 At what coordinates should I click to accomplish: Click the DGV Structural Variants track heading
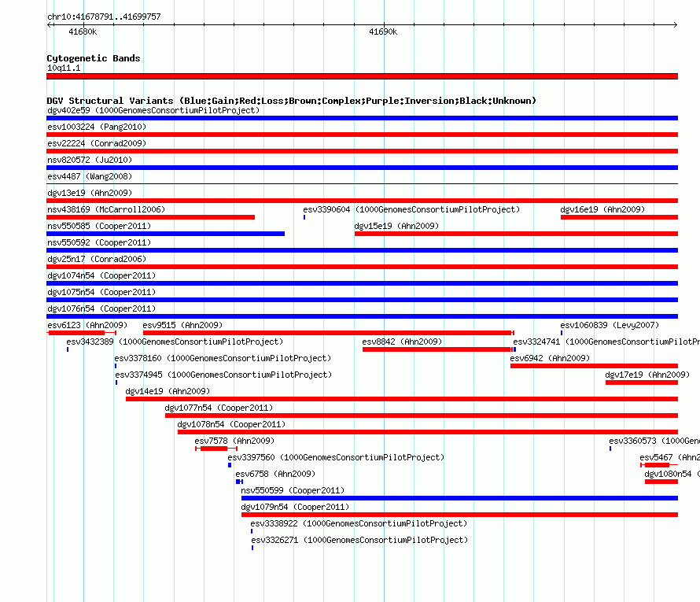point(292,101)
